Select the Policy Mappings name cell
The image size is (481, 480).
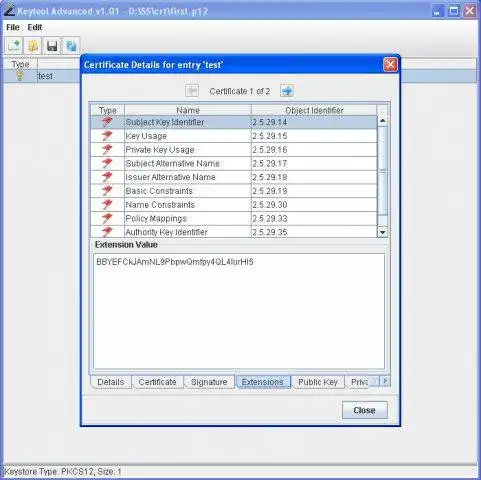[188, 218]
